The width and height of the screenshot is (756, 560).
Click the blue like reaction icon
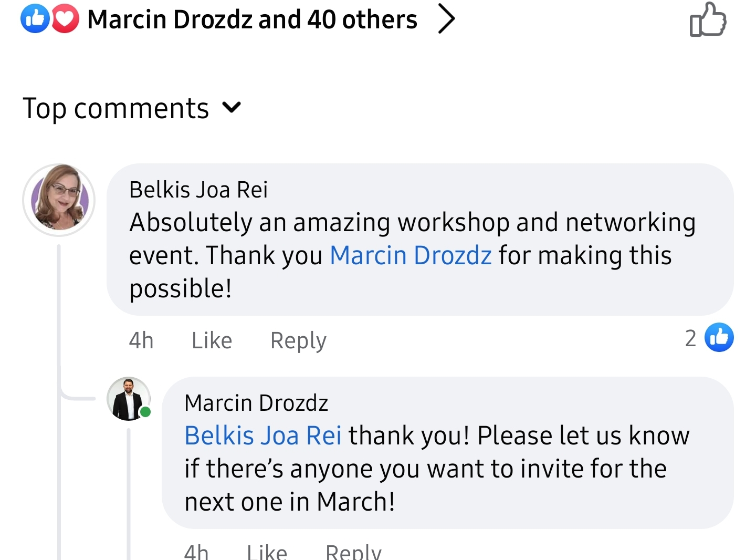coord(35,19)
